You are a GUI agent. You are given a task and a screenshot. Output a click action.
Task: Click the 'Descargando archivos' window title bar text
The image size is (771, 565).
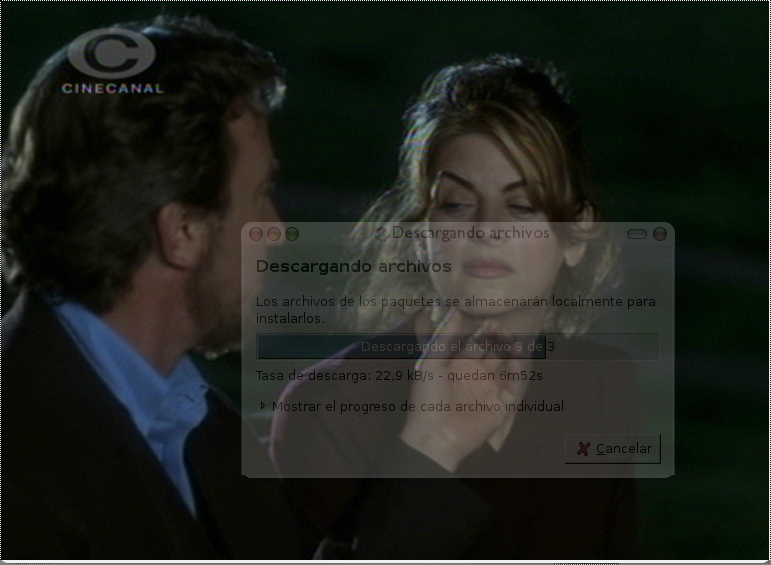(x=471, y=233)
